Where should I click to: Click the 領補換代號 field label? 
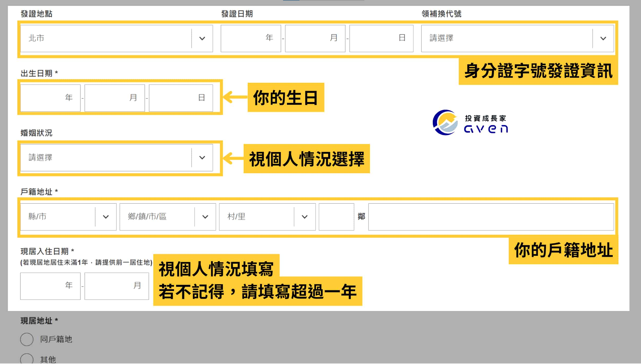tap(442, 14)
